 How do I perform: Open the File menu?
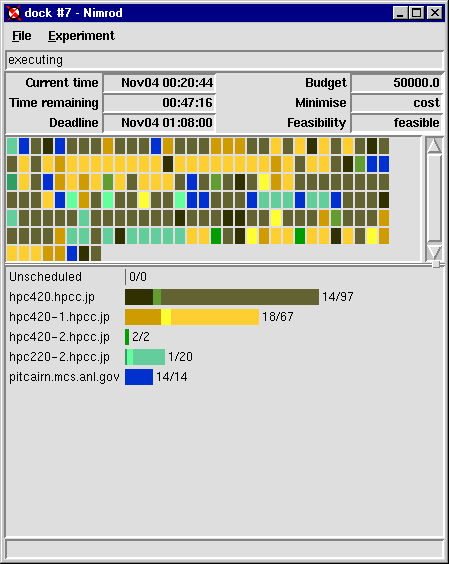(22, 36)
